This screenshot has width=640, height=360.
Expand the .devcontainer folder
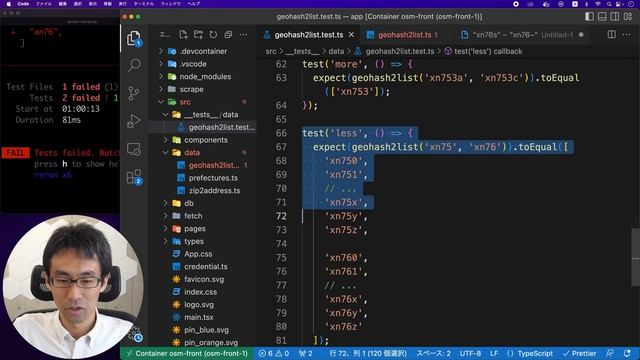[x=203, y=51]
